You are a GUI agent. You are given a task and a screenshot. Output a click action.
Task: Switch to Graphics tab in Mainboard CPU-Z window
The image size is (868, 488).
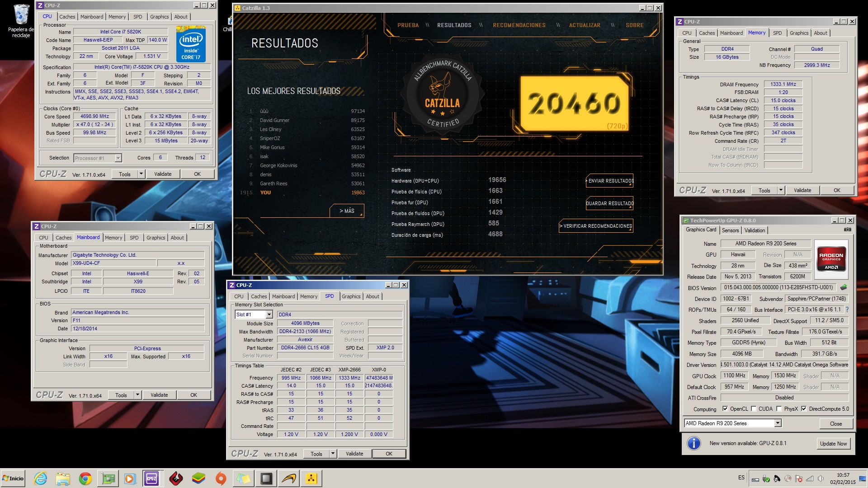(156, 238)
